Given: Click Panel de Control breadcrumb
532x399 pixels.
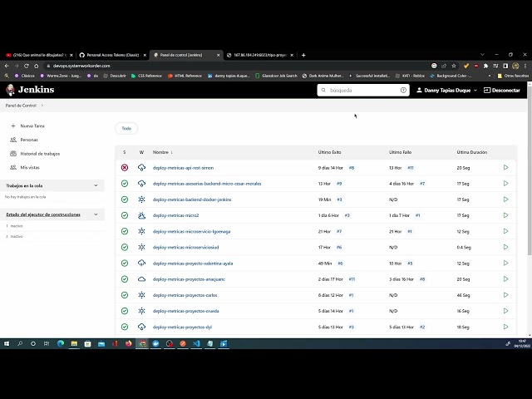Looking at the screenshot, I should 21,106.
